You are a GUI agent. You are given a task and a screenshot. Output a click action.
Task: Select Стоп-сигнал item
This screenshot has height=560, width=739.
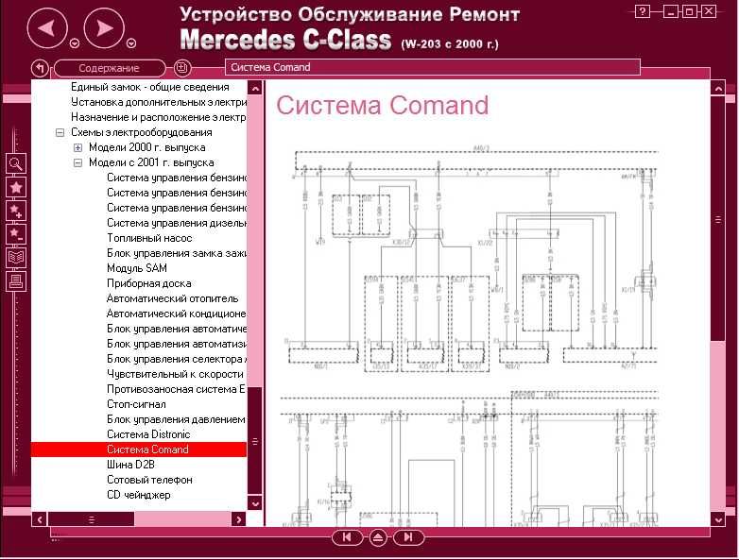coord(136,404)
